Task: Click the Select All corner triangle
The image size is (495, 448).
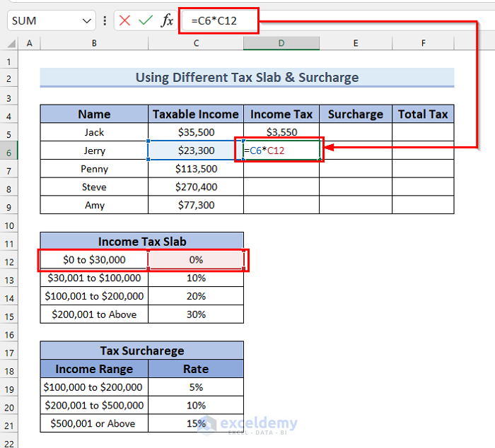Action: click(x=11, y=43)
